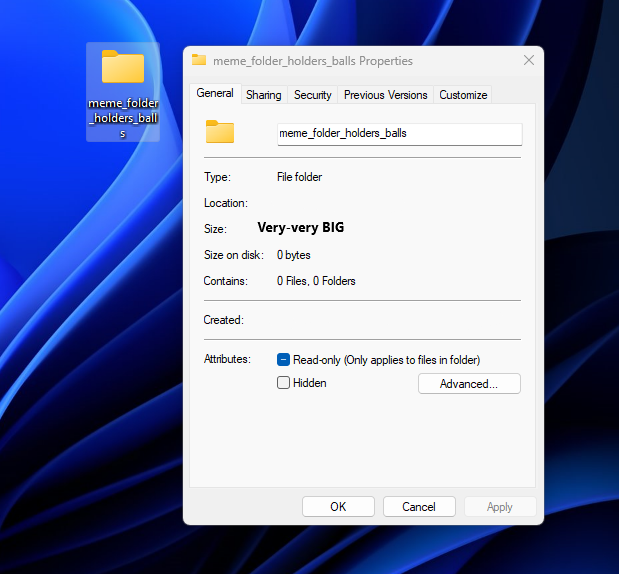Switch to the Previous Versions tab
Image resolution: width=619 pixels, height=574 pixels.
click(386, 95)
